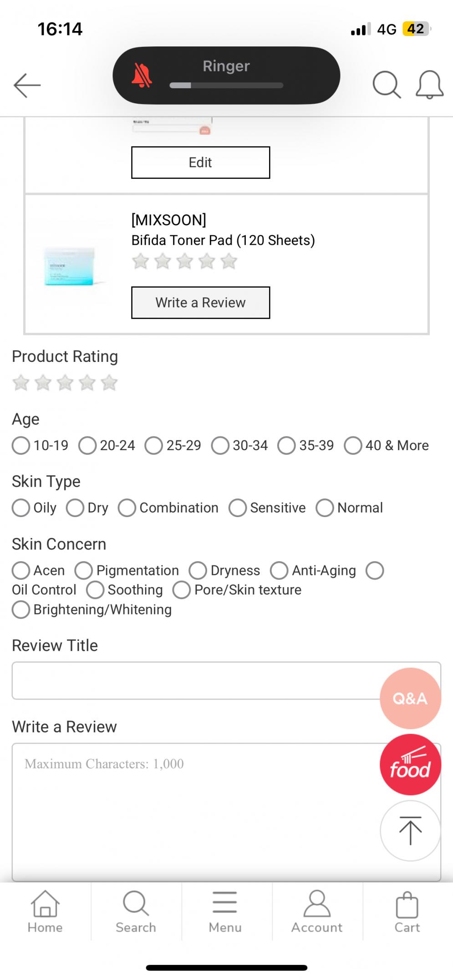Image resolution: width=453 pixels, height=980 pixels.
Task: Open Cart from bottom navigation
Action: [407, 912]
